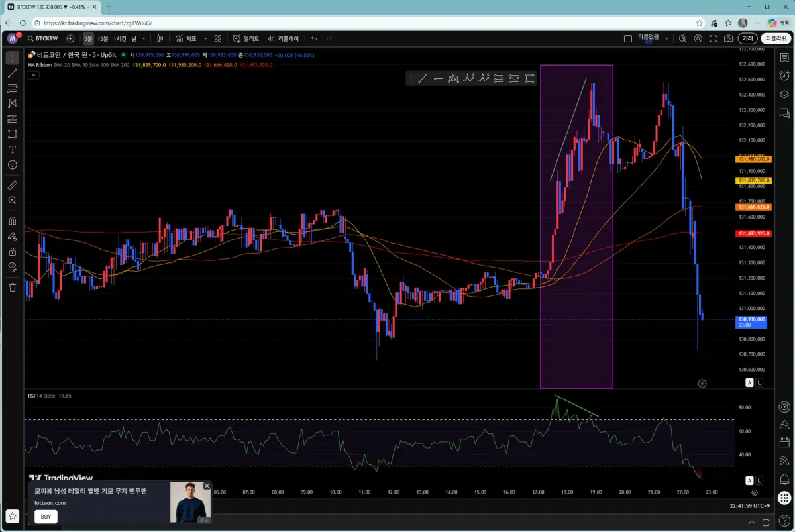The image size is (795, 532).
Task: Switch to the 1시간 timeframe
Action: coord(119,39)
